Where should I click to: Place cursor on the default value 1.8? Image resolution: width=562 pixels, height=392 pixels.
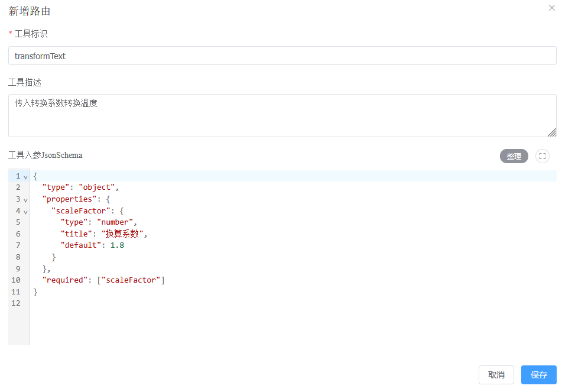pyautogui.click(x=116, y=245)
